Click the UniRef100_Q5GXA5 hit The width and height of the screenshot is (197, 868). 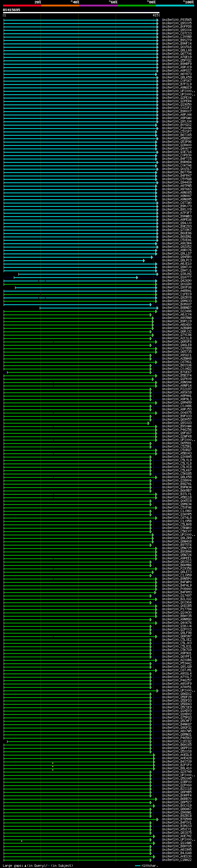click(177, 778)
